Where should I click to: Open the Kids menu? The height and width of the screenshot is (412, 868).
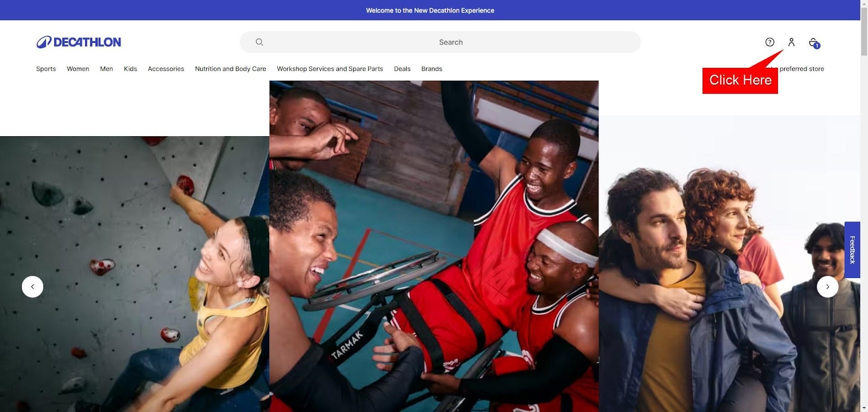[x=130, y=69]
